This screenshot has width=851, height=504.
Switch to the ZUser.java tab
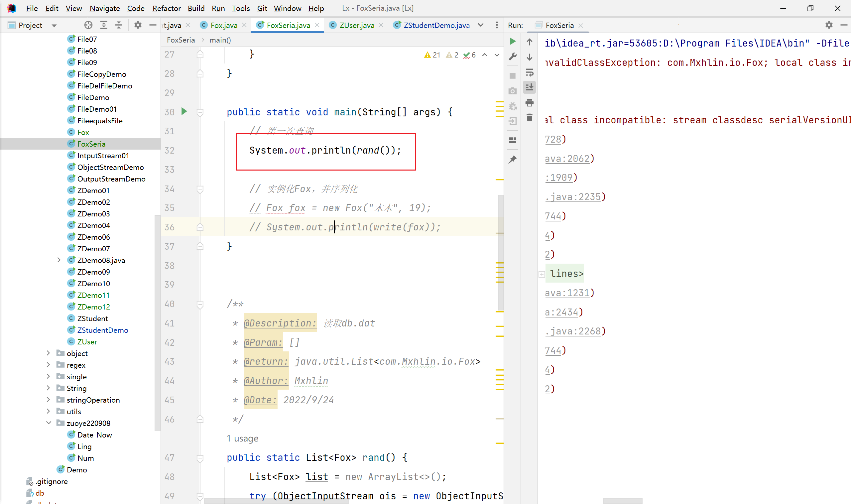(357, 25)
